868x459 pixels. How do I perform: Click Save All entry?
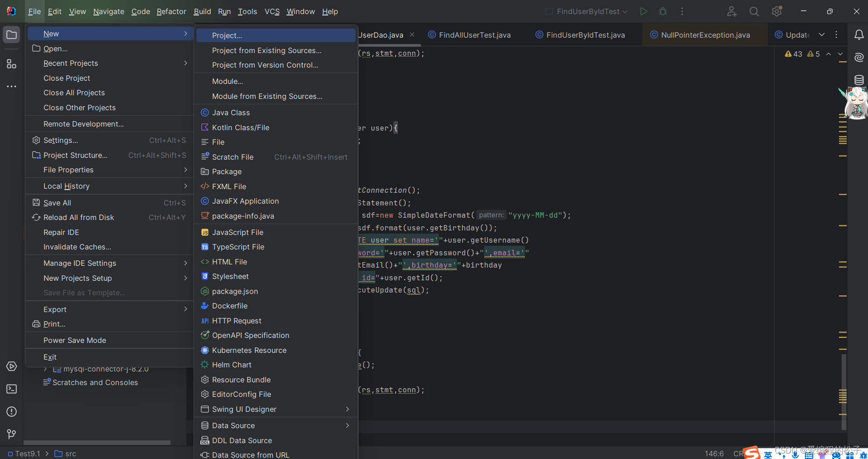[110, 203]
